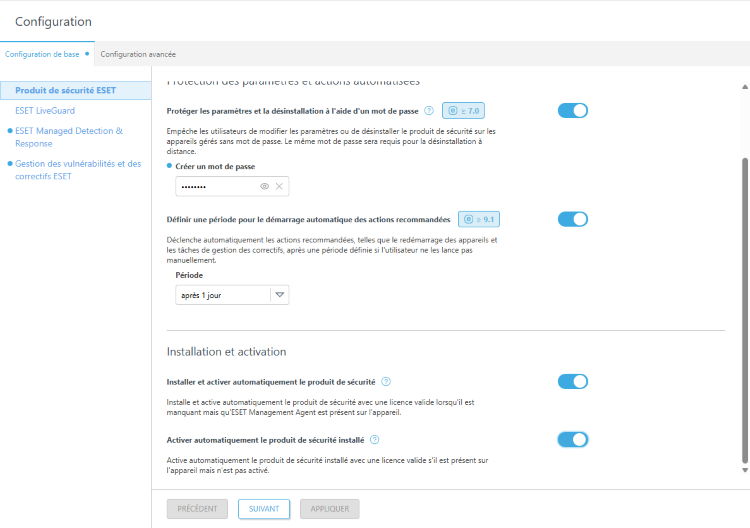Click the ≥ 9.1 version badge

(478, 219)
